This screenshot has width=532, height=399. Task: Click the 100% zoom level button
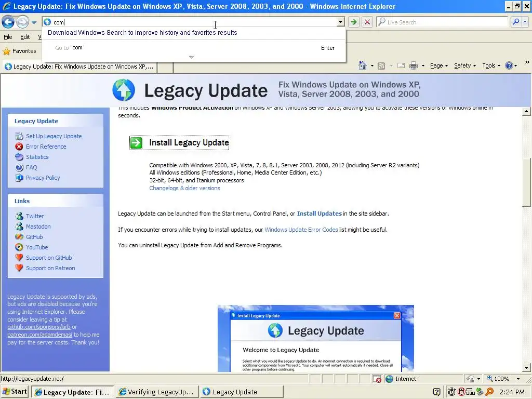tap(498, 379)
